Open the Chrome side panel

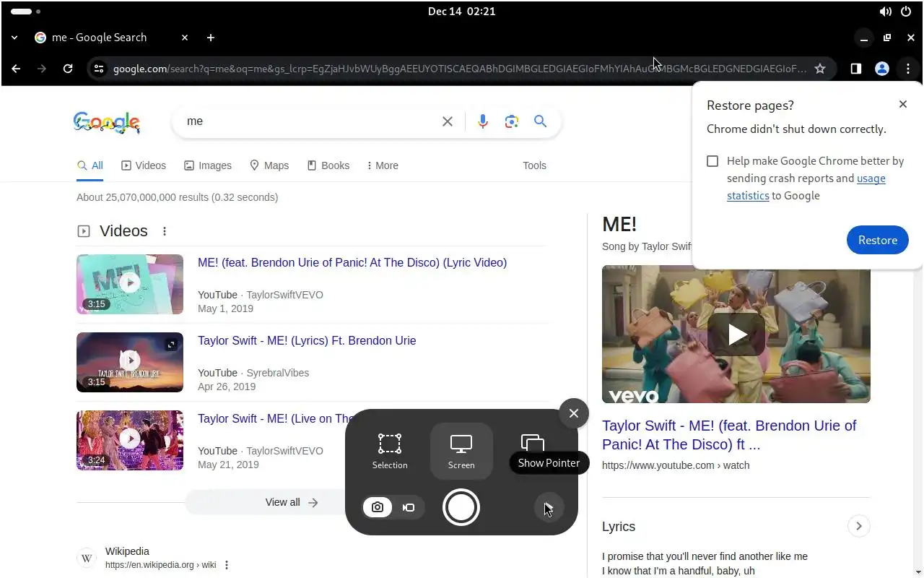tap(855, 69)
